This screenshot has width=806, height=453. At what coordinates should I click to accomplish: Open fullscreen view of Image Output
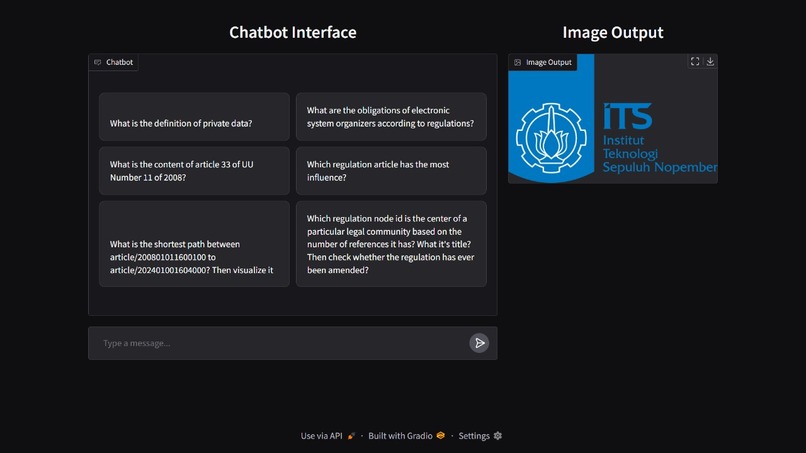click(x=695, y=62)
